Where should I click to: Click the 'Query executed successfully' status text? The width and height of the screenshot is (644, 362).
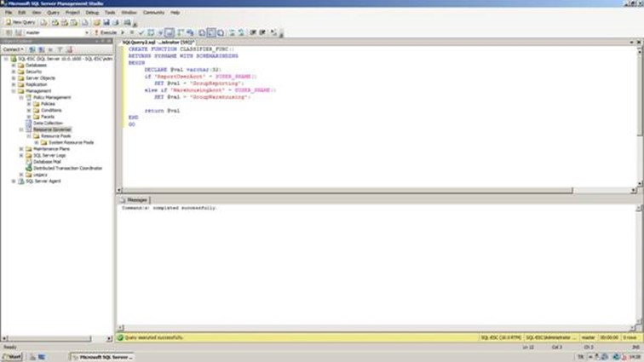(x=153, y=338)
